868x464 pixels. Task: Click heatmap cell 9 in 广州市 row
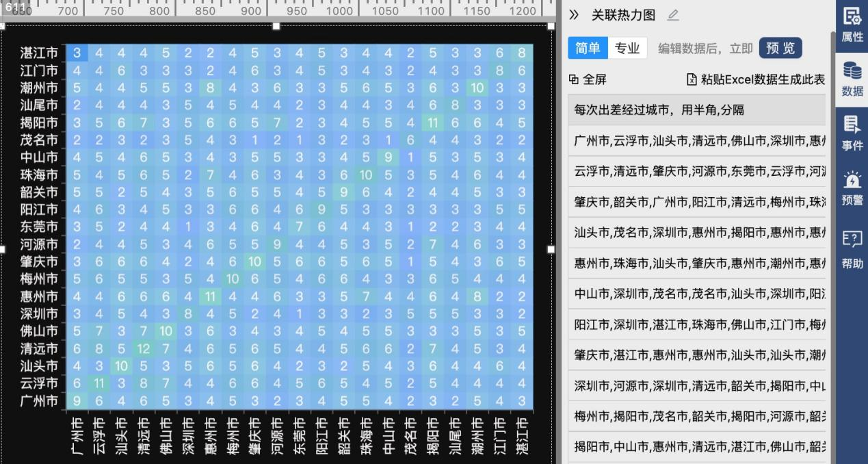77,400
